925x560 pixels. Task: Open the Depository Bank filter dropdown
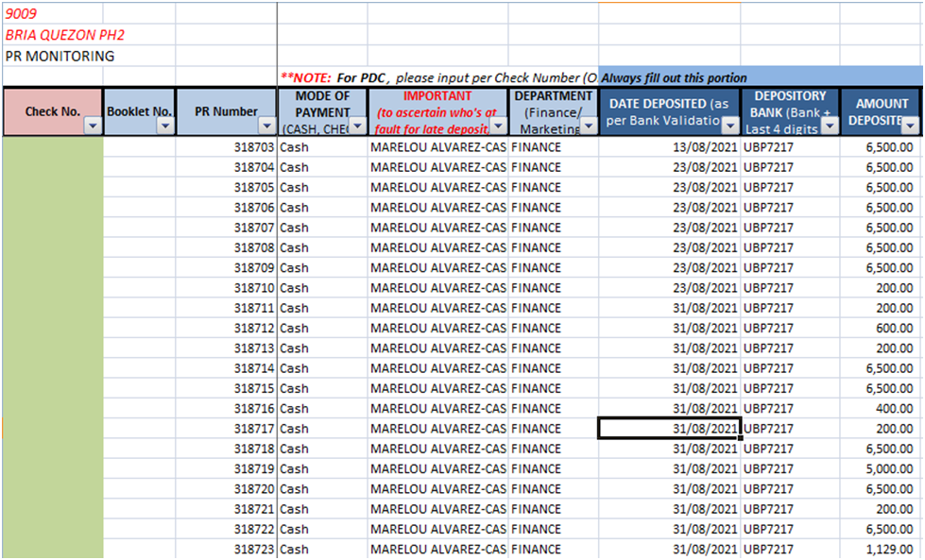(830, 125)
